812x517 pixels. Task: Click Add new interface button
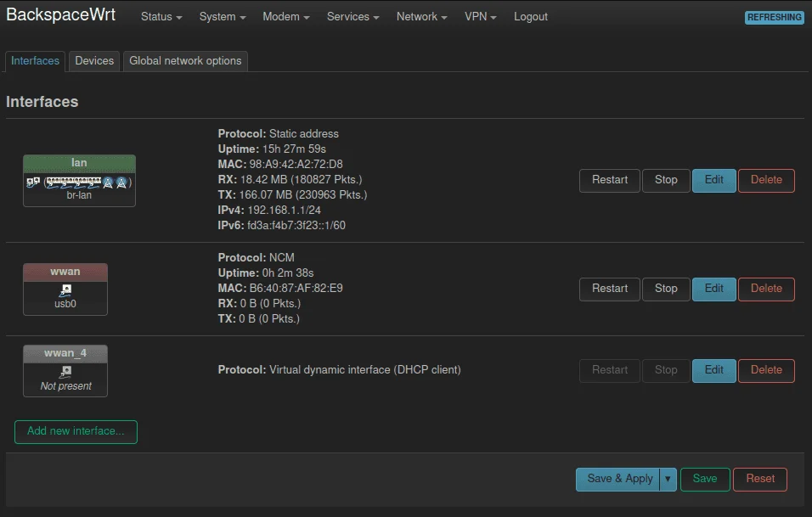76,431
